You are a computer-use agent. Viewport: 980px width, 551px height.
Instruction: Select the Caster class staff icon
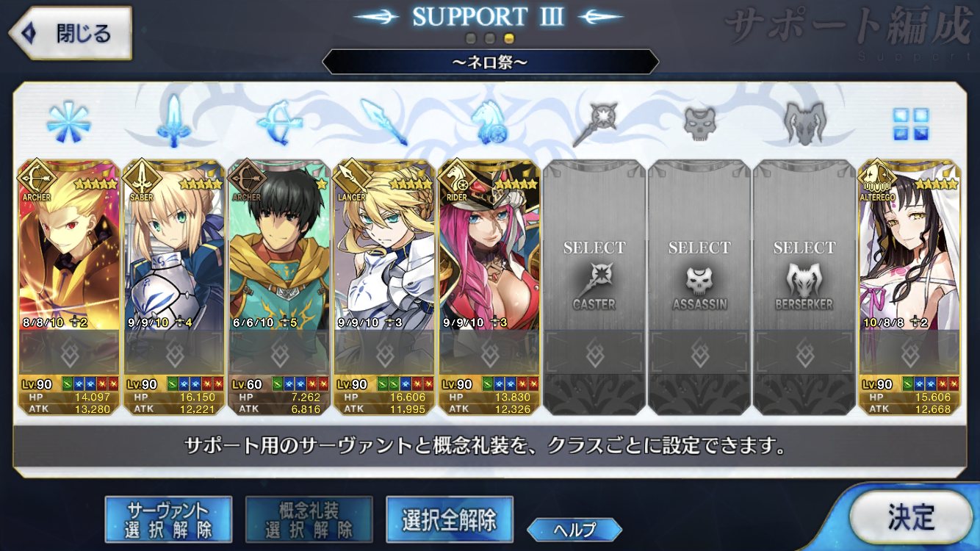(594, 122)
